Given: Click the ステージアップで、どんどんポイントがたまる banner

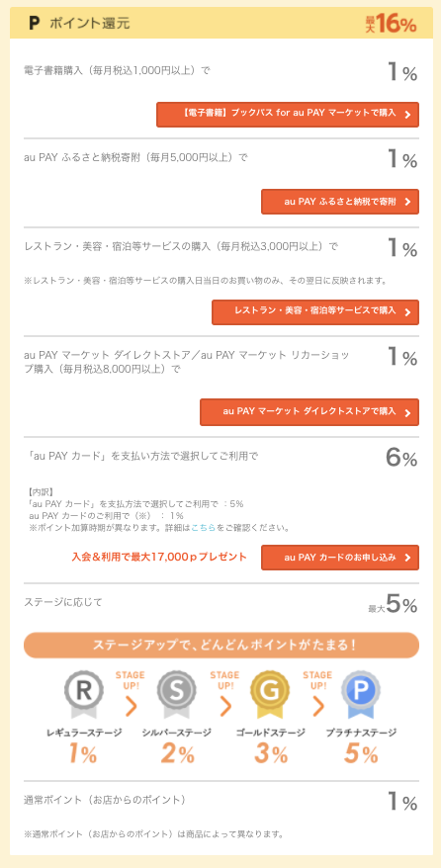Looking at the screenshot, I should [x=221, y=646].
